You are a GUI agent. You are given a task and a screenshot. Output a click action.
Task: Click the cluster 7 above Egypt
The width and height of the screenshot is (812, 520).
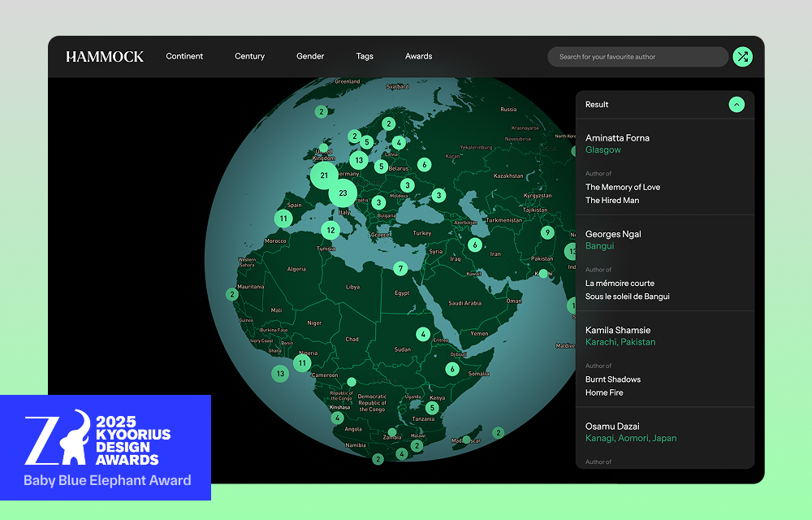point(400,269)
